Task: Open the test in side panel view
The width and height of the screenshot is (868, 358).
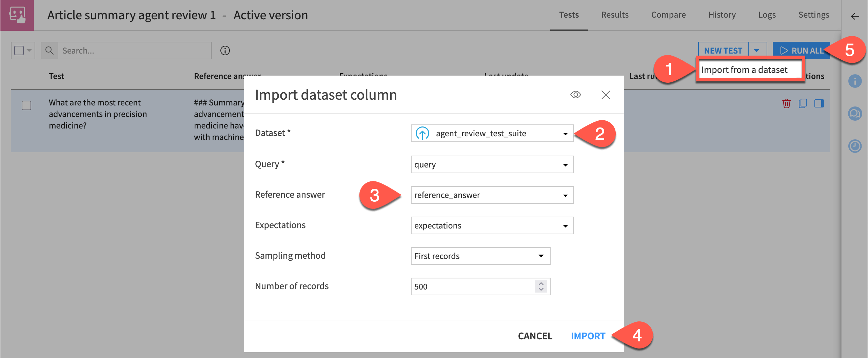Action: [820, 103]
